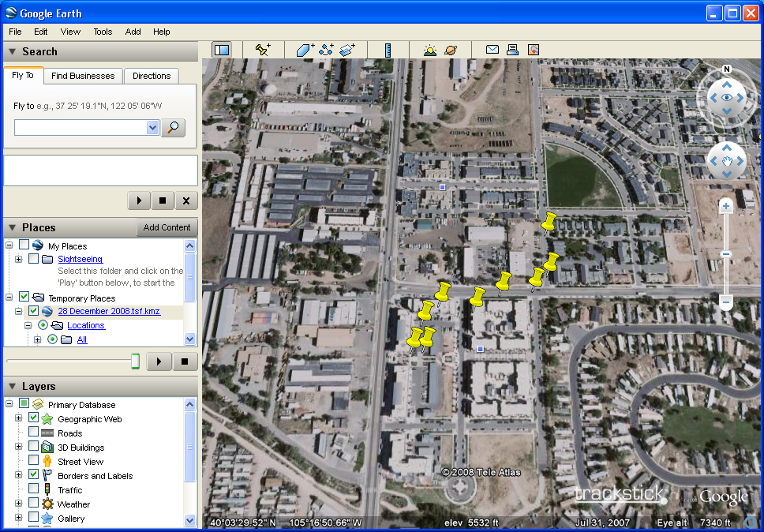
Task: Add a path from the toolbar
Action: pyautogui.click(x=327, y=50)
